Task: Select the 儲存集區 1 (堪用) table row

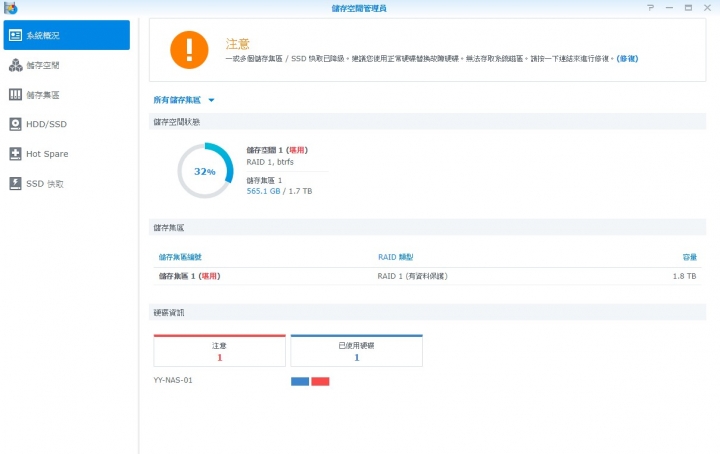Action: [428, 276]
